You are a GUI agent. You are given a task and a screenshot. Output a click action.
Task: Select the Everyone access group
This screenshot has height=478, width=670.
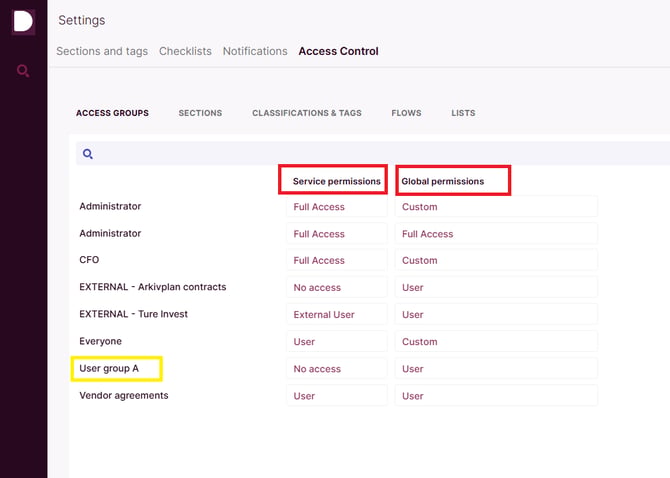pyautogui.click(x=100, y=341)
